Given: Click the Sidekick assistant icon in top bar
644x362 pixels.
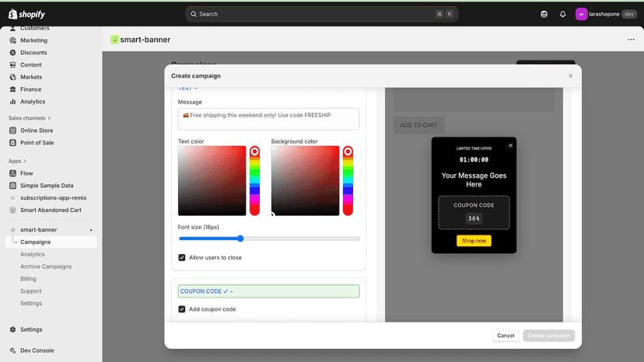Looking at the screenshot, I should click(544, 14).
